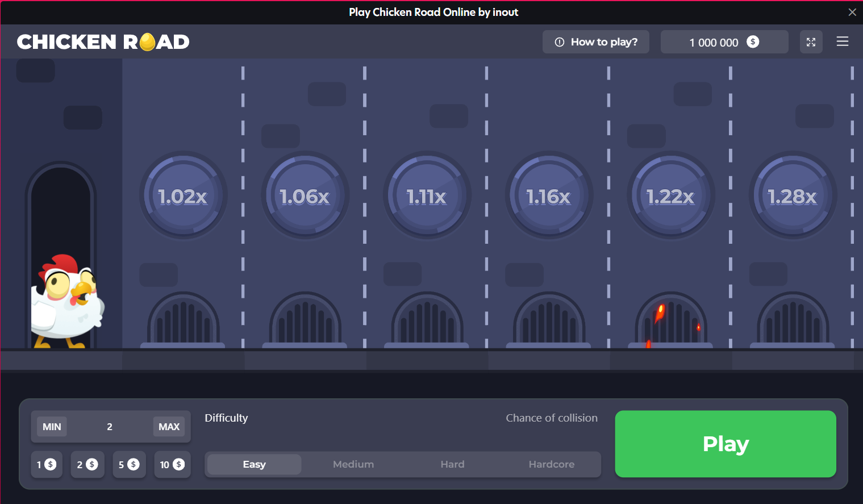This screenshot has width=863, height=504.
Task: Click the chicken character
Action: [x=67, y=301]
